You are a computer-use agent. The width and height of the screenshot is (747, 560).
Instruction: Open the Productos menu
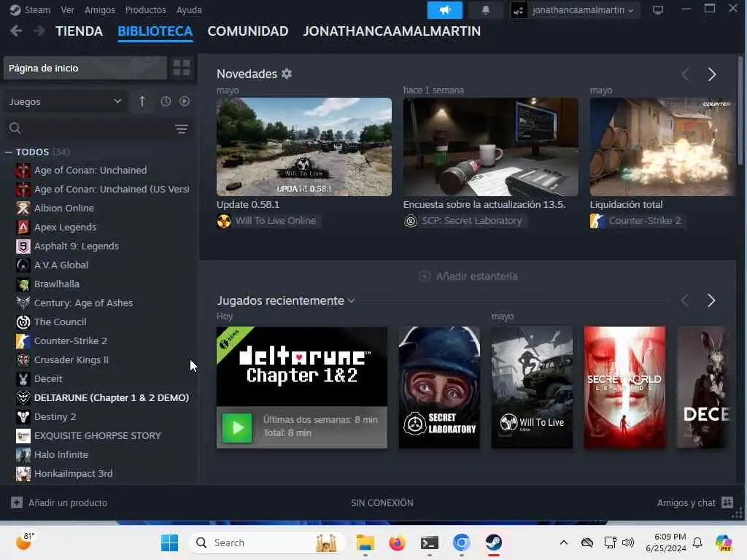coord(145,10)
